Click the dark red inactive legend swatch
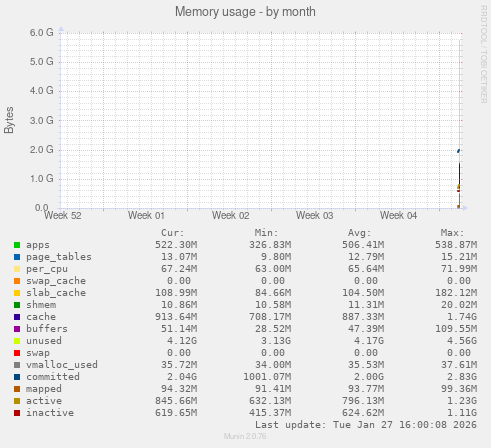The image size is (491, 448). pyautogui.click(x=17, y=413)
